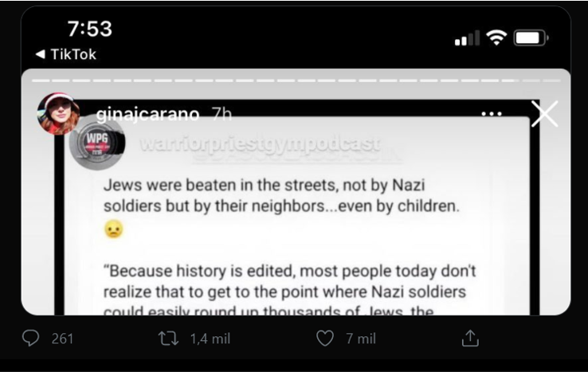
Task: Tap the reply speech bubble icon
Action: [x=31, y=339]
